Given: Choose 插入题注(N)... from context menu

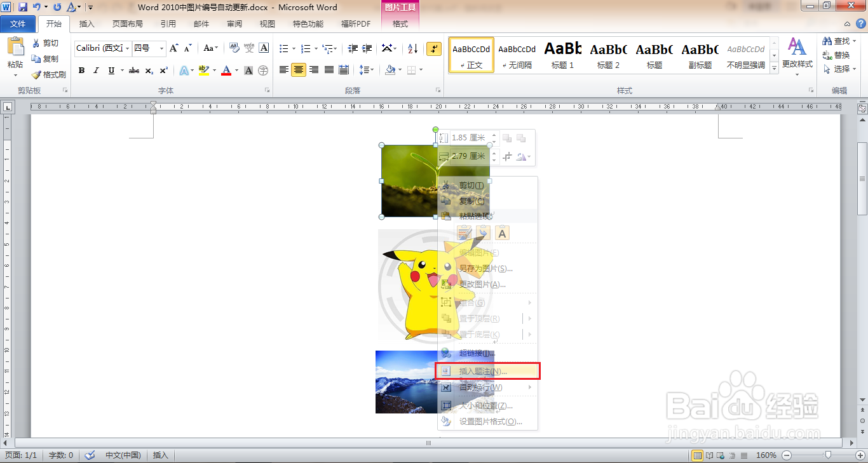Looking at the screenshot, I should coord(488,371).
